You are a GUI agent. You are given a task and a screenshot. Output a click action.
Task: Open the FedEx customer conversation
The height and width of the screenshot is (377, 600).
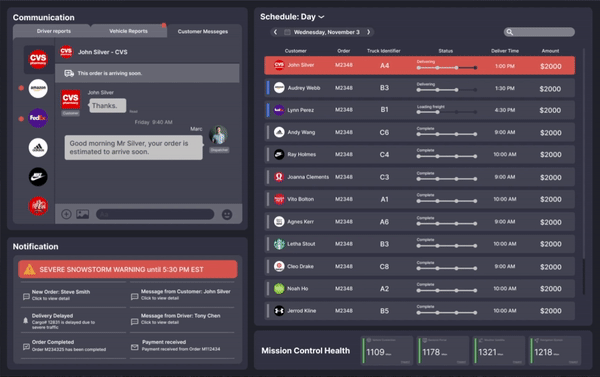(x=38, y=118)
